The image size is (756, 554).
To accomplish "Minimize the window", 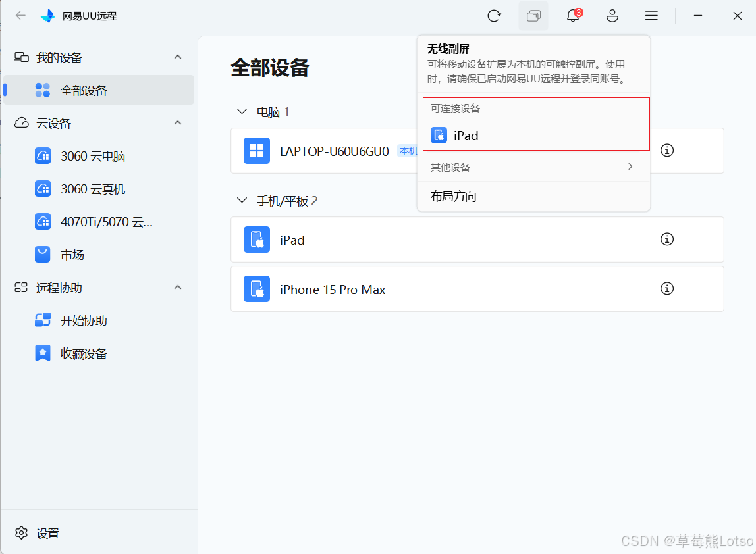I will pyautogui.click(x=697, y=16).
